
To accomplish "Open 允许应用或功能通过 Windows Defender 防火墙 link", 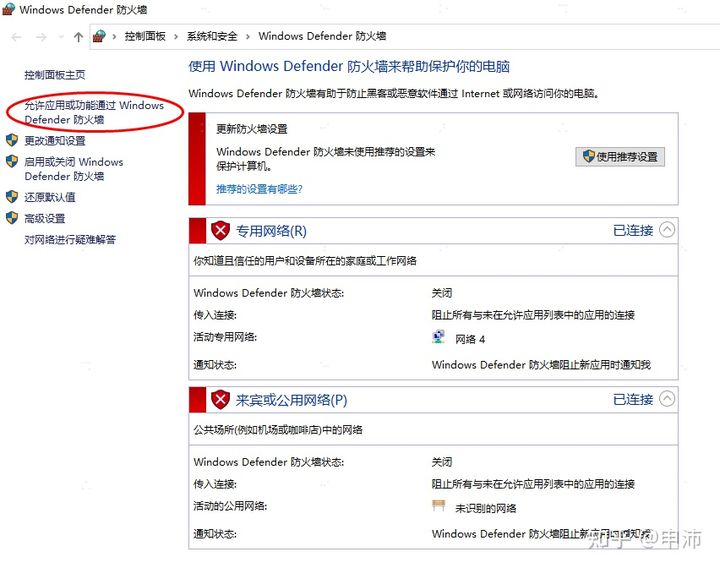I will click(94, 112).
